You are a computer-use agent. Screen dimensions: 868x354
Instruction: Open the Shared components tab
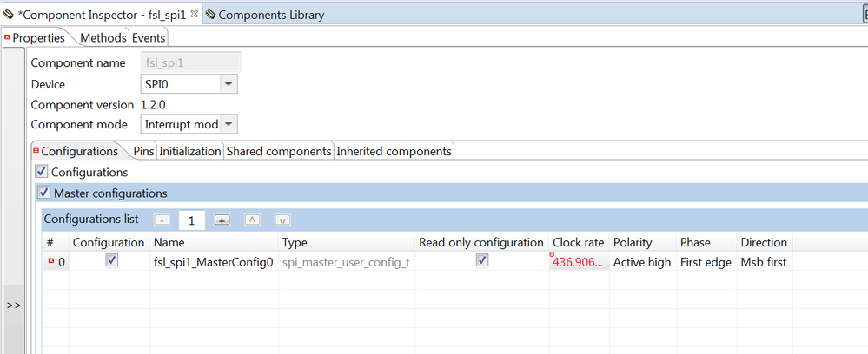pos(279,151)
